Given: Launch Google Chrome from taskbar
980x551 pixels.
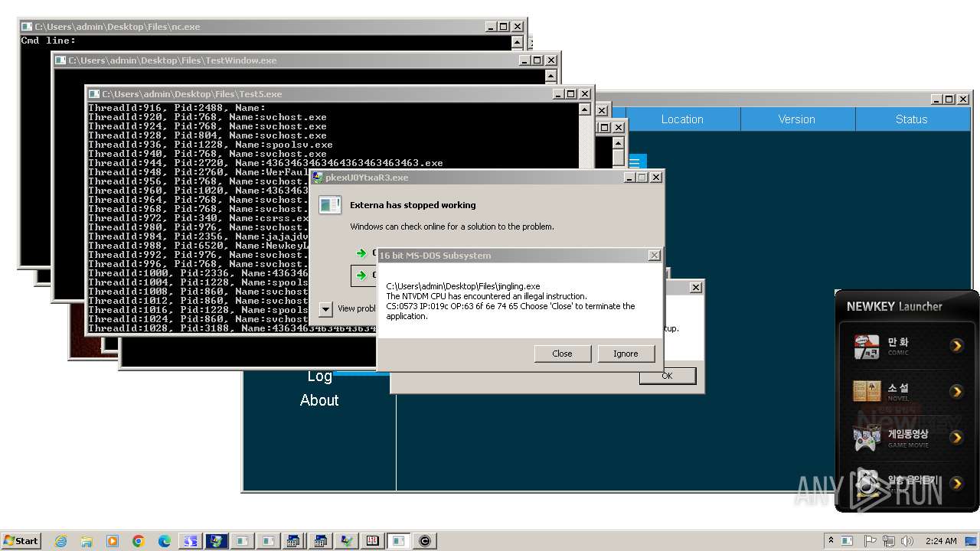Looking at the screenshot, I should pyautogui.click(x=139, y=541).
